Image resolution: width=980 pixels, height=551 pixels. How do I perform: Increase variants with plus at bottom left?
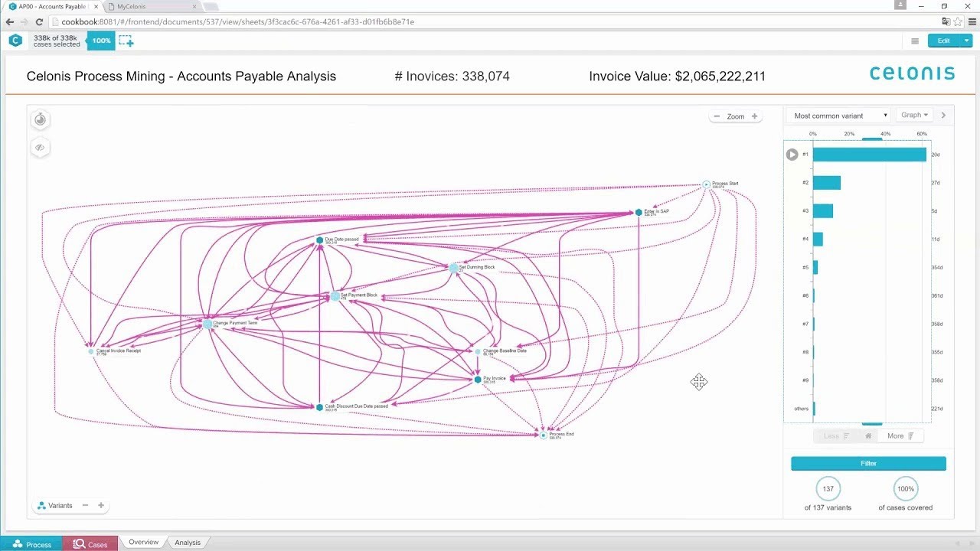pyautogui.click(x=101, y=505)
